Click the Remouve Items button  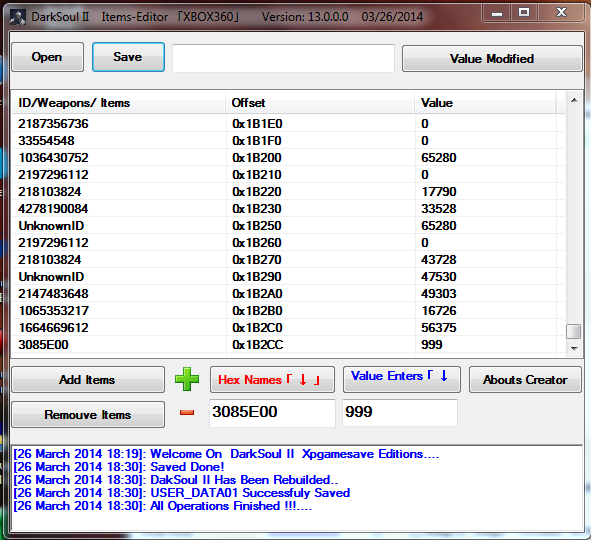pos(88,415)
